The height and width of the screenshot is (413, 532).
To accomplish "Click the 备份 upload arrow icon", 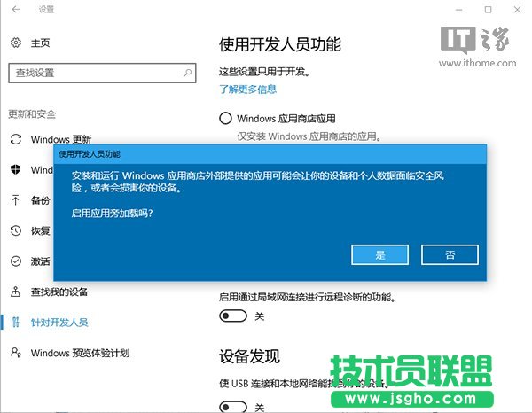I will (16, 200).
